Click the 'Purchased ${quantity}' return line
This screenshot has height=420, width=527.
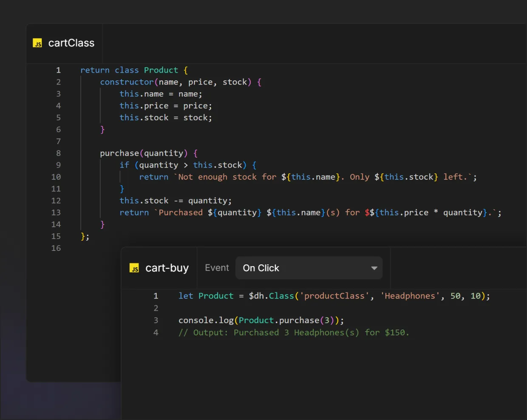pyautogui.click(x=310, y=213)
